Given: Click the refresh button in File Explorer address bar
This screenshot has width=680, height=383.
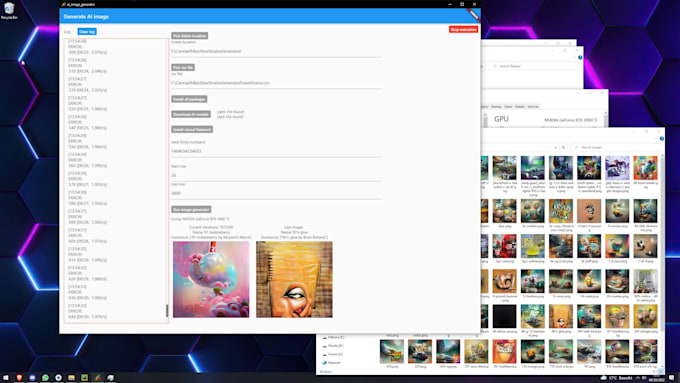Looking at the screenshot, I should [x=563, y=147].
